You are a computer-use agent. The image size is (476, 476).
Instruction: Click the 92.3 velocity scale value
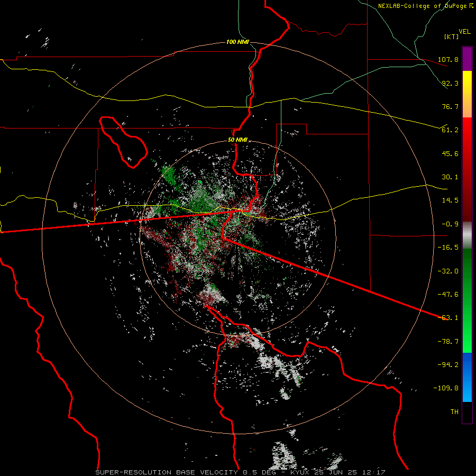(450, 83)
